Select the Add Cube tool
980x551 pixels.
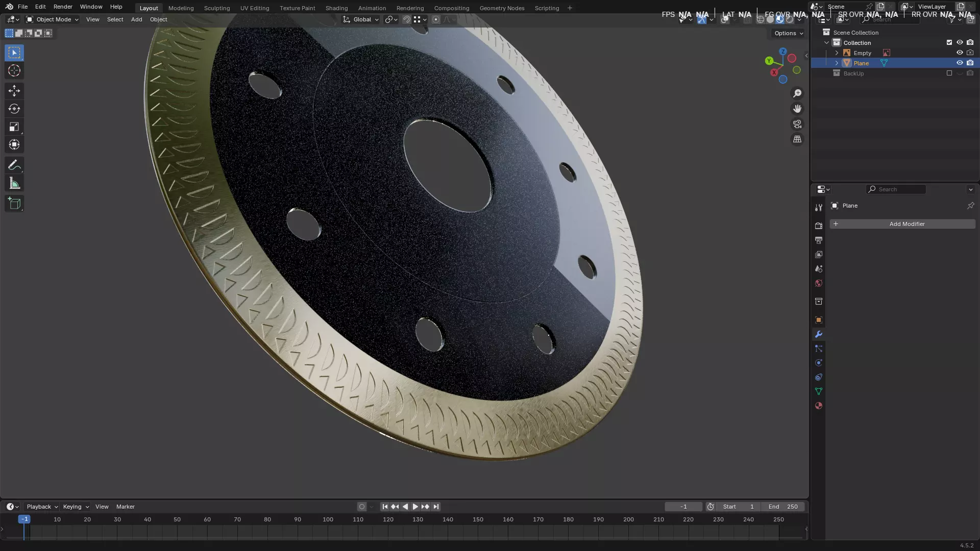(14, 204)
